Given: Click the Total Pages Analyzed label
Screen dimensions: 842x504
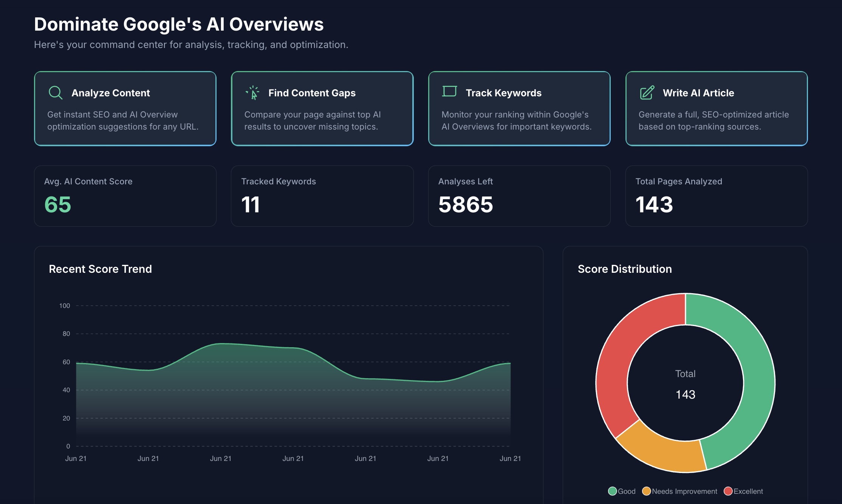Looking at the screenshot, I should [x=679, y=181].
